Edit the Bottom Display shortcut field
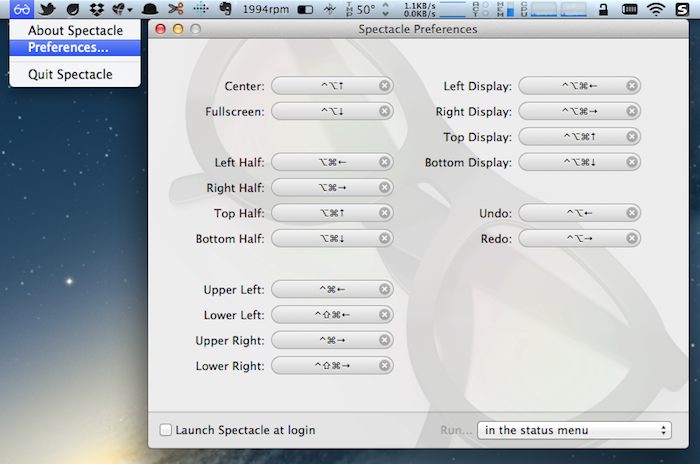This screenshot has width=700, height=464. point(579,162)
